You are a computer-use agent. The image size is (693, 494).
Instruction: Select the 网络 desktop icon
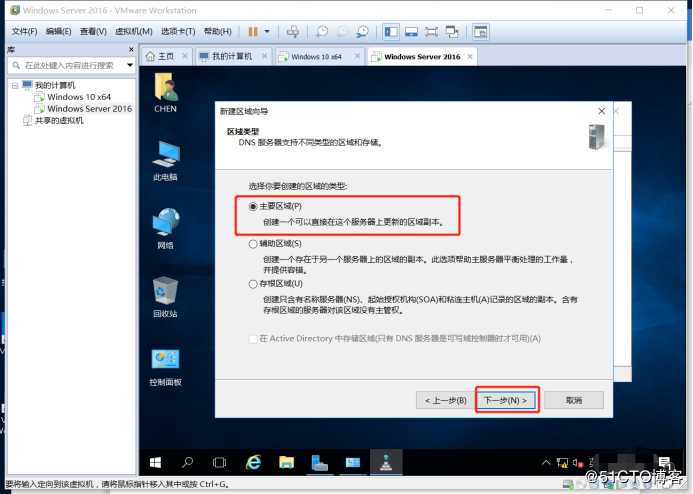coord(165,229)
